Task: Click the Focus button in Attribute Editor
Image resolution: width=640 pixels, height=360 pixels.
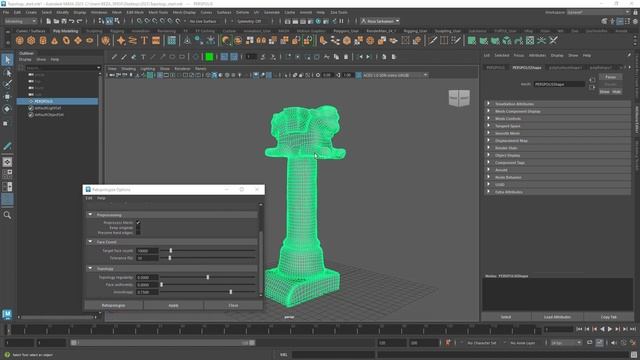Action: (611, 77)
